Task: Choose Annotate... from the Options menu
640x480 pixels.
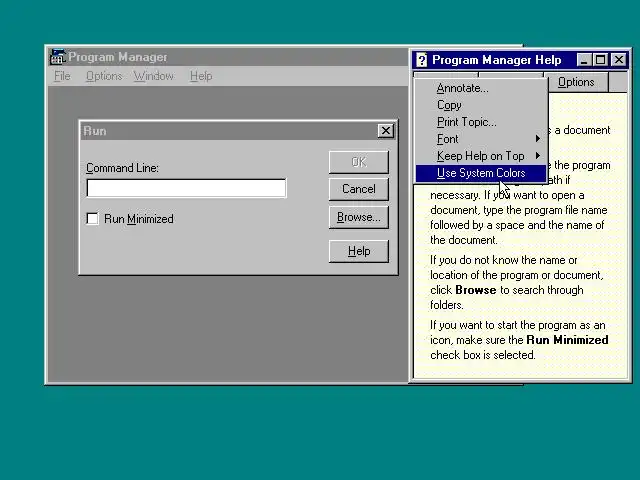Action: tap(481, 88)
